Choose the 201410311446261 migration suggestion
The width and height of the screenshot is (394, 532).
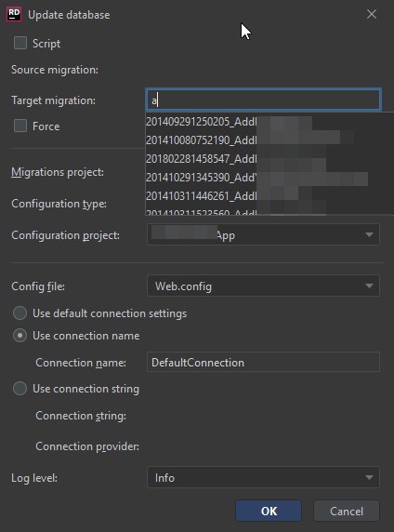click(269, 195)
